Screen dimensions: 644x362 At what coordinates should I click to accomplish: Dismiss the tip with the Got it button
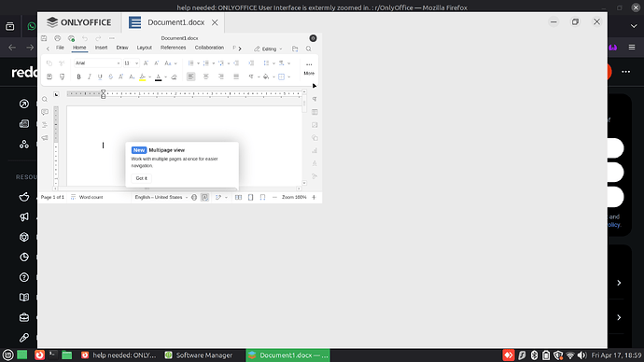click(141, 178)
